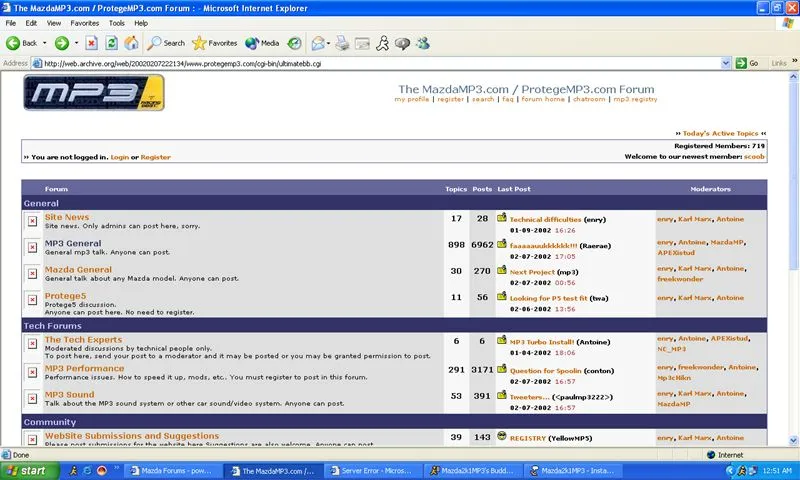Click the Refresh page icon
This screenshot has height=480, width=800.
click(111, 43)
